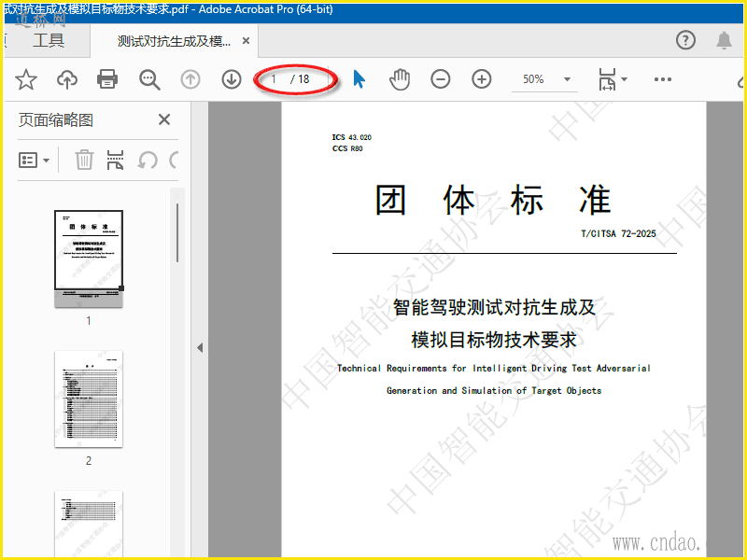Zoom out with the minus button
747x560 pixels.
[440, 79]
